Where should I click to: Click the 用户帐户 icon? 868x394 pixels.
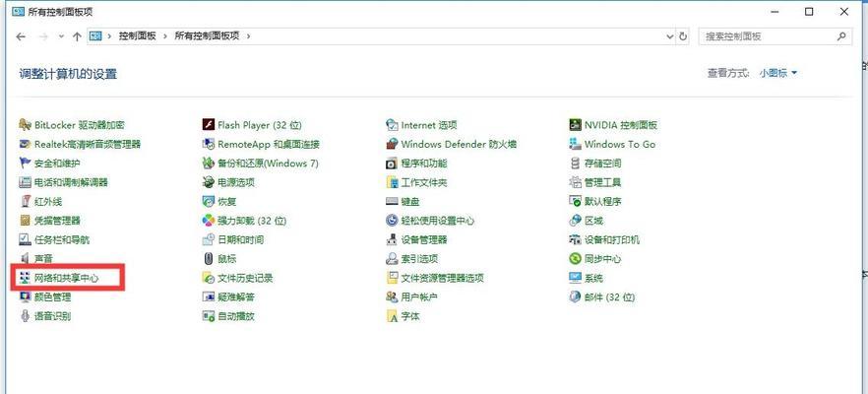click(392, 297)
